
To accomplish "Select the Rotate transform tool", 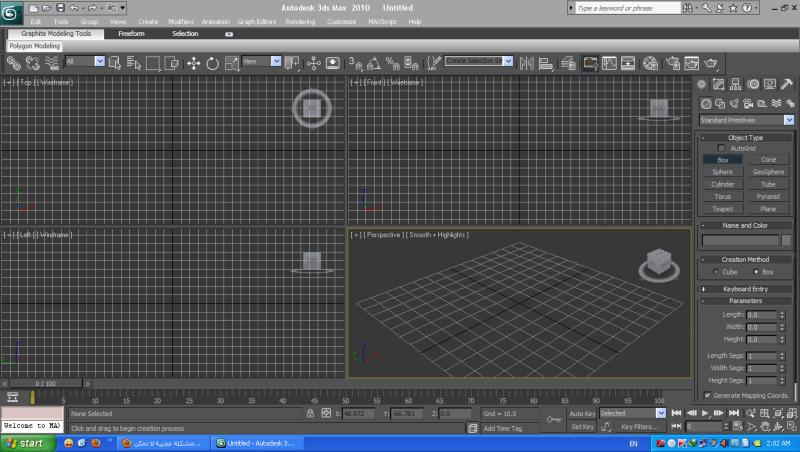I will pos(213,62).
